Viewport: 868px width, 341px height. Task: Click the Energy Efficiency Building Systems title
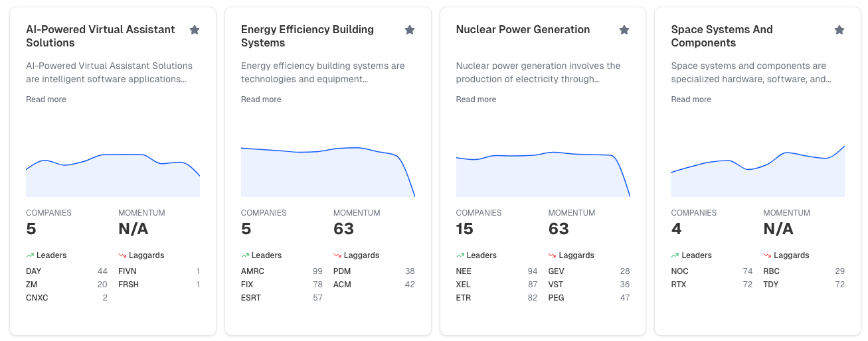[307, 36]
